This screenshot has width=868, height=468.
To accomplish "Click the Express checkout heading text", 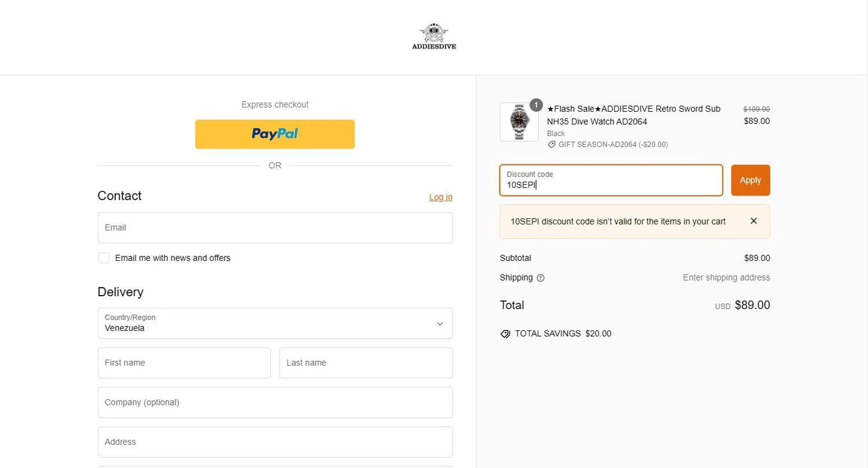I will click(x=275, y=105).
